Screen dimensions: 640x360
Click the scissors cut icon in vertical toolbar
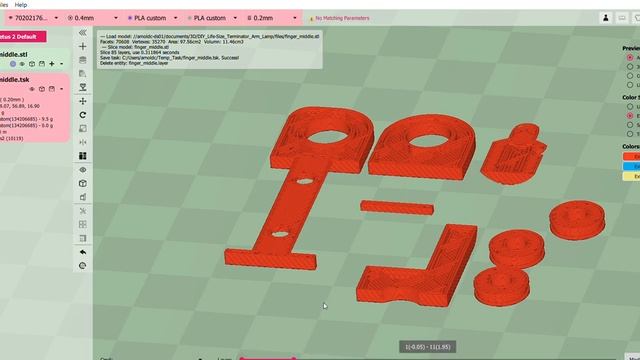(82, 211)
